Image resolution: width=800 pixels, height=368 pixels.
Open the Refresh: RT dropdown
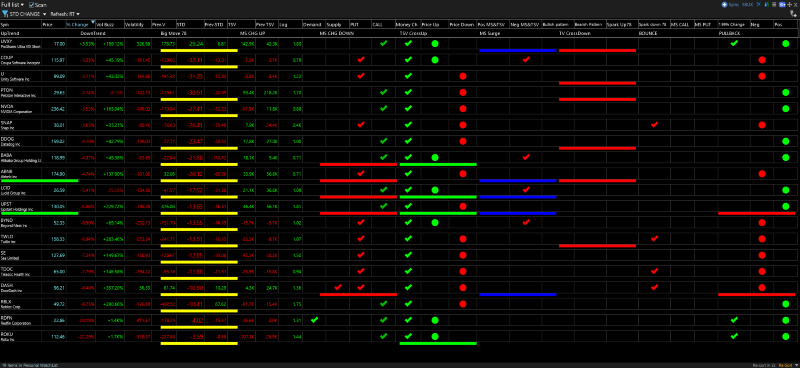tap(65, 14)
